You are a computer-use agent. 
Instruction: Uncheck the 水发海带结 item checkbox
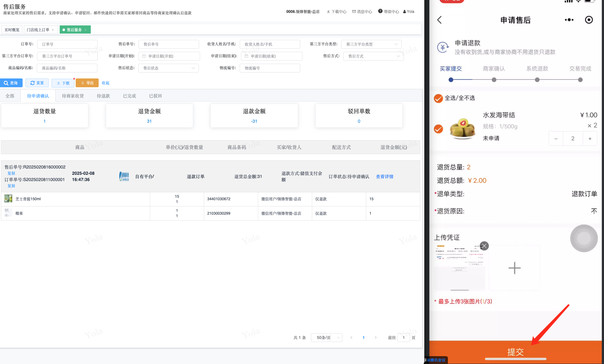[438, 129]
